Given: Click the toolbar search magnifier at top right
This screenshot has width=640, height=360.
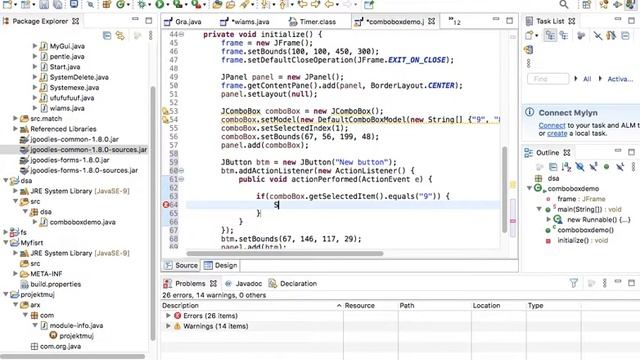Looking at the screenshot, I should click(x=564, y=4).
